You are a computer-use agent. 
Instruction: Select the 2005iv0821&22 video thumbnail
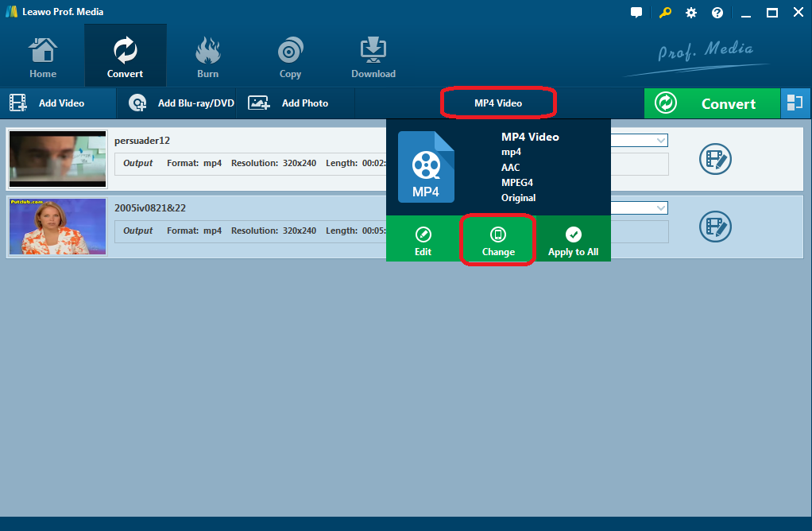(x=57, y=227)
